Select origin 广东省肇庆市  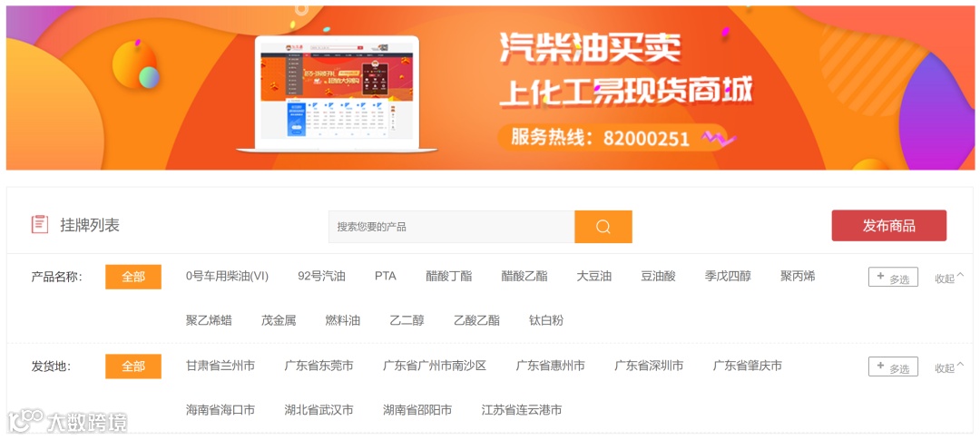748,366
